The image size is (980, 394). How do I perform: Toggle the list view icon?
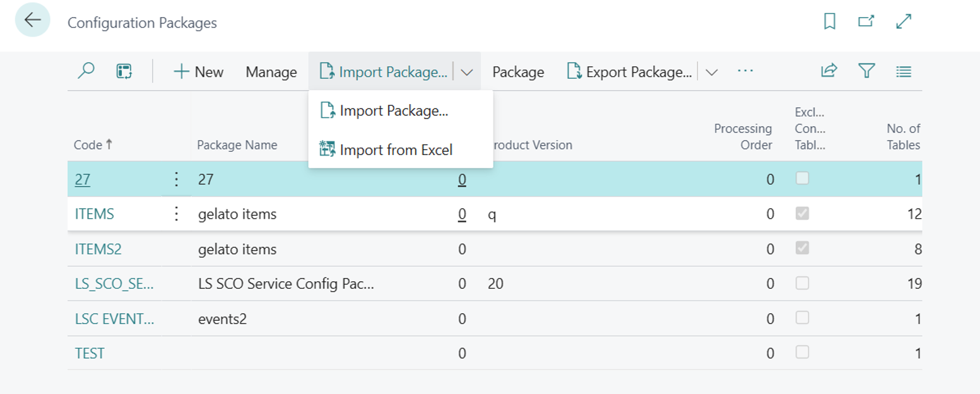(x=904, y=71)
